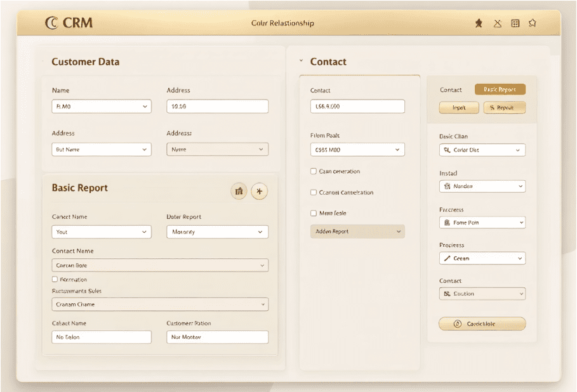
Task: Check the Mern feale checkbox
Action: click(x=314, y=213)
